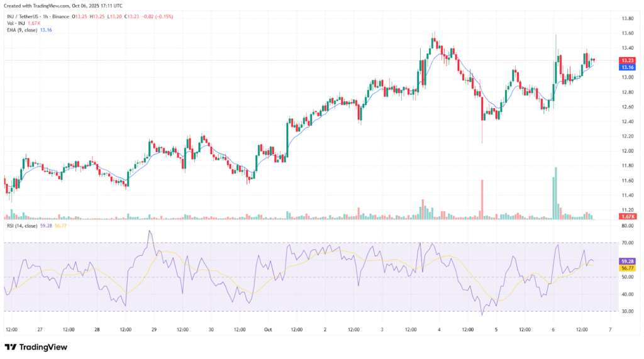
Task: Click the 30.00 level on the RSI scale
Action: (x=626, y=311)
